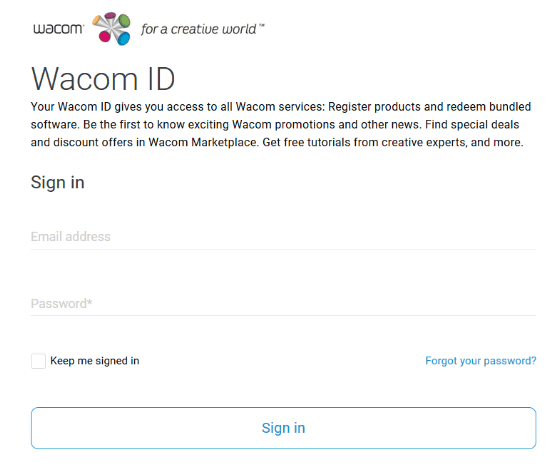Click the 'Keep me signed in' label text
Screen dimensions: 560x475
(x=95, y=361)
